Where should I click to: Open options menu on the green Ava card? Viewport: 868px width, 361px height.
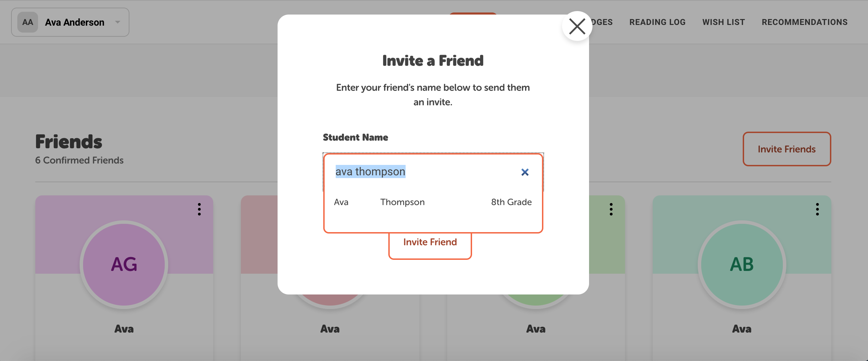[x=611, y=209]
